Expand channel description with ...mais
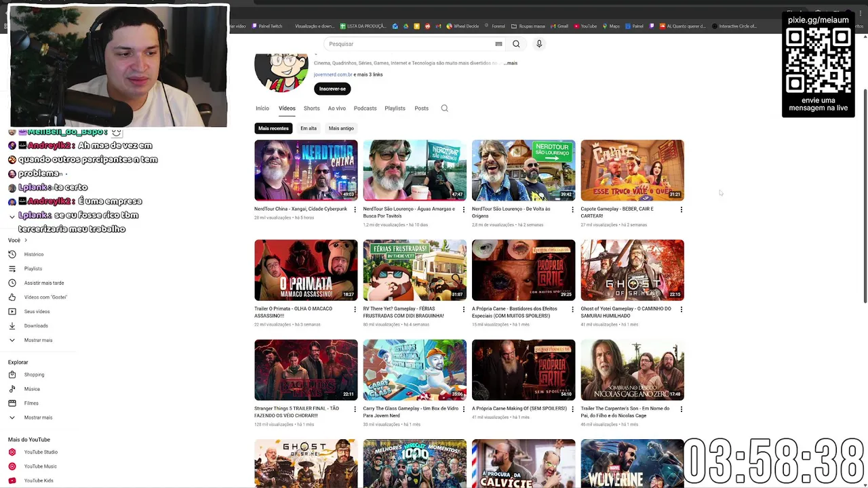This screenshot has width=868, height=488. click(x=510, y=63)
